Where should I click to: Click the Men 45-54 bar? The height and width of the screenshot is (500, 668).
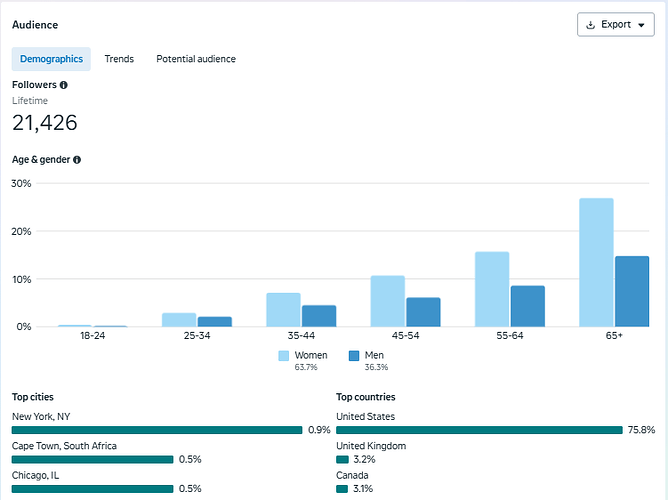tap(423, 312)
